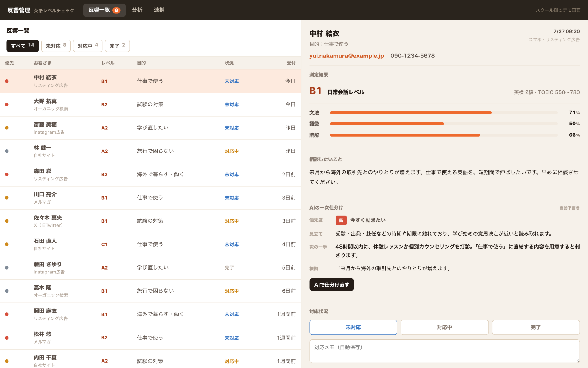The image size is (588, 368).
Task: Click the orange priority dot for 斎藤 美穂
Action: click(x=7, y=128)
